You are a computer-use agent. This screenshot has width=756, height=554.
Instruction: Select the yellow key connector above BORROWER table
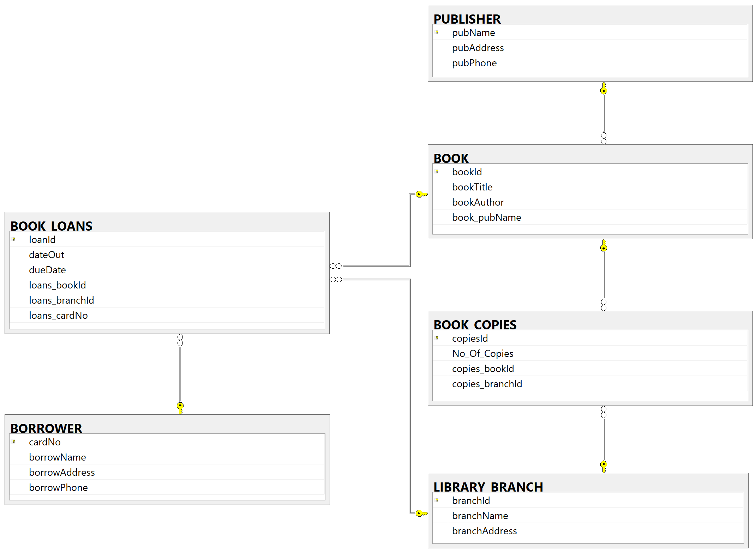point(180,408)
